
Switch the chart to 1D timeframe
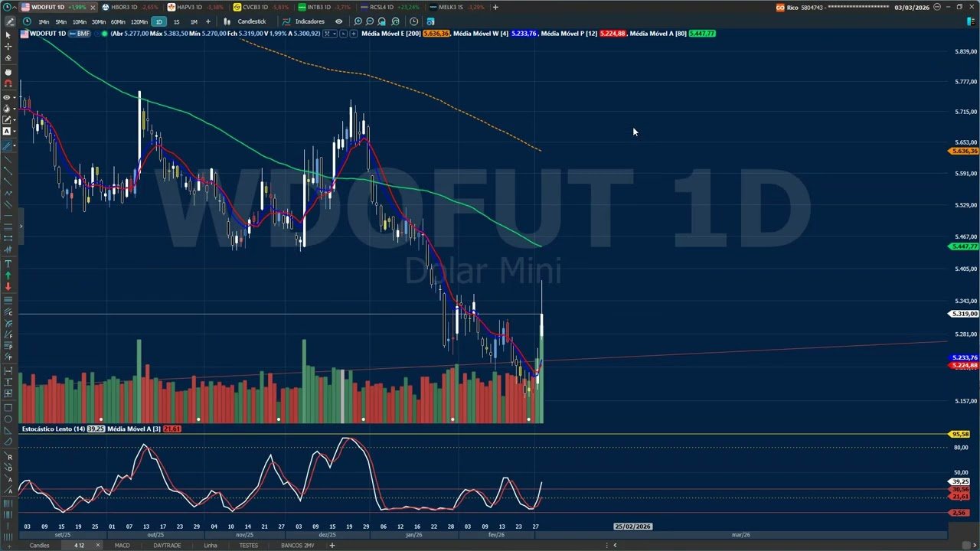pyautogui.click(x=158, y=21)
